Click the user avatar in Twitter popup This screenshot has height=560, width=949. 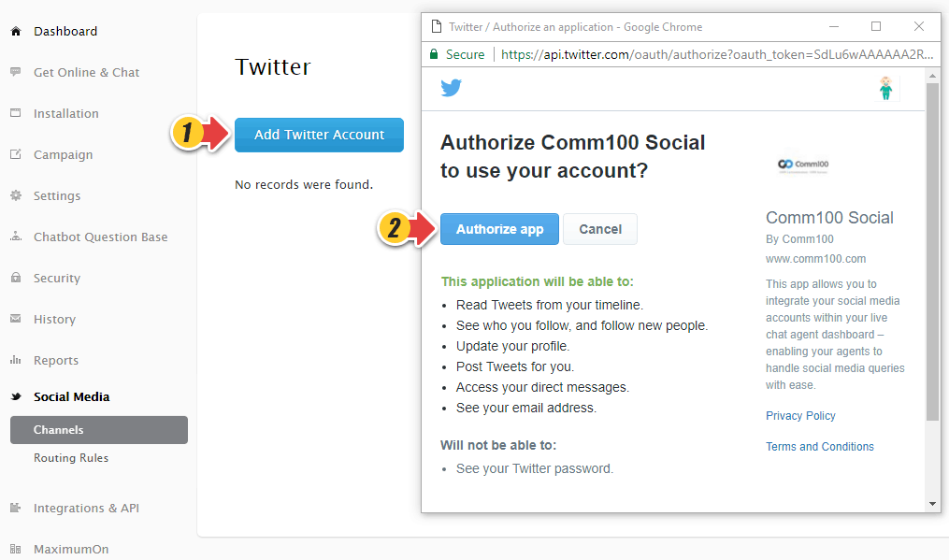[x=886, y=89]
